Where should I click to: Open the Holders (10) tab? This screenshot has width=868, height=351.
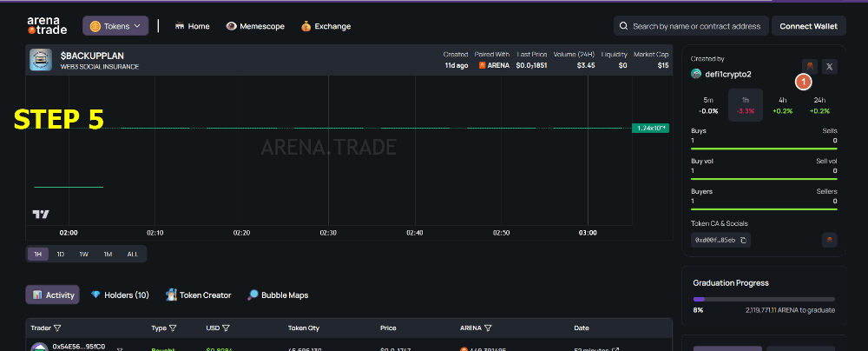[x=120, y=295]
